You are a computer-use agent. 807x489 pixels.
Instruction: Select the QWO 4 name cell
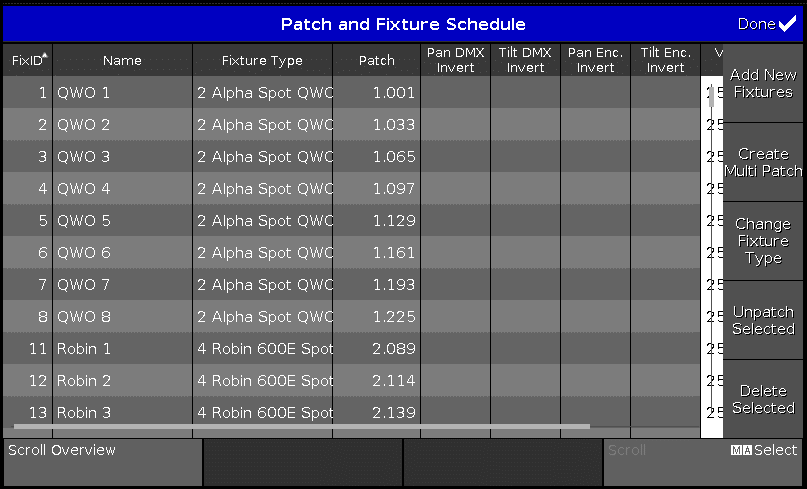point(122,189)
